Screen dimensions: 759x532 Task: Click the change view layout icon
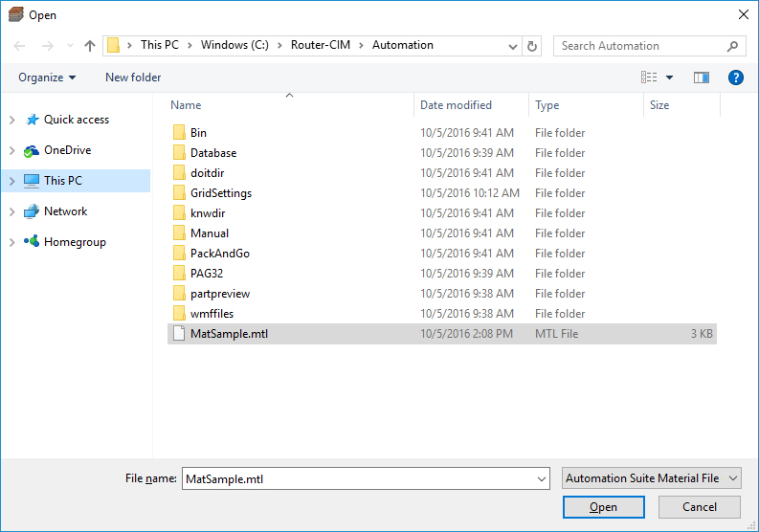[649, 78]
